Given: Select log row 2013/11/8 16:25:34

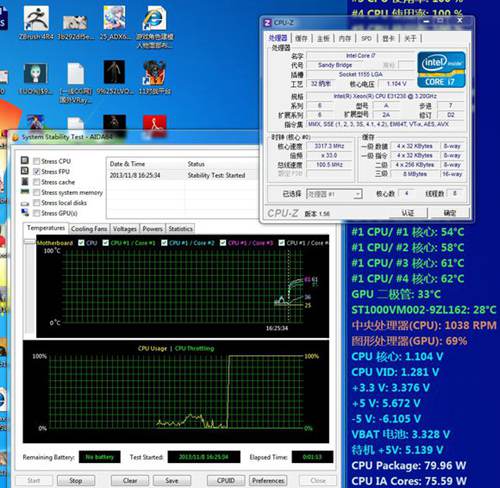Looking at the screenshot, I should coord(183,175).
